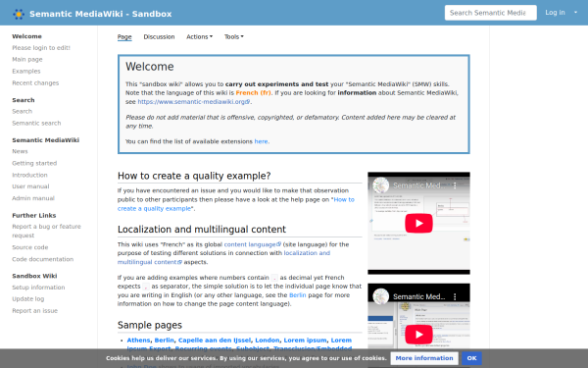Open Main page in sidebar
Image resolution: width=588 pixels, height=368 pixels.
coord(27,59)
